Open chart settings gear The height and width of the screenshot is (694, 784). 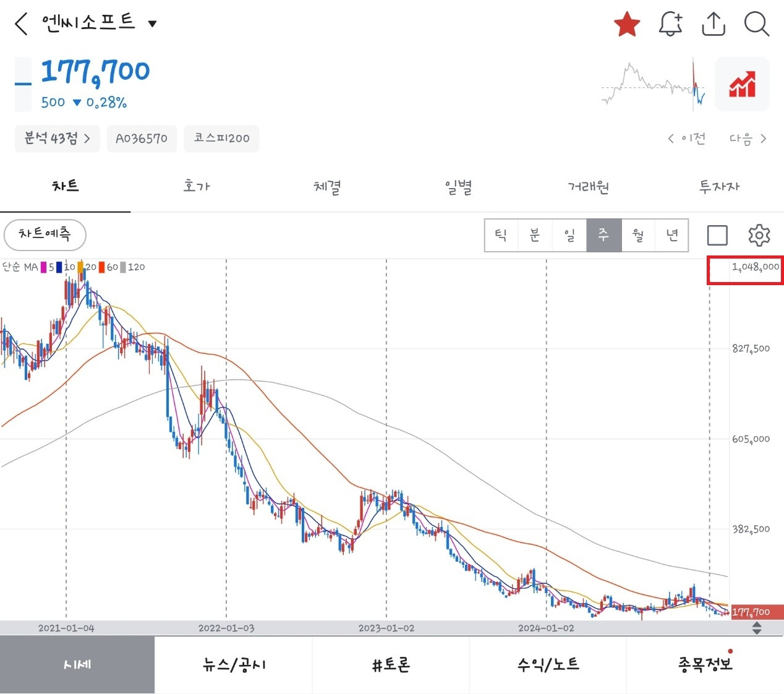pyautogui.click(x=759, y=235)
